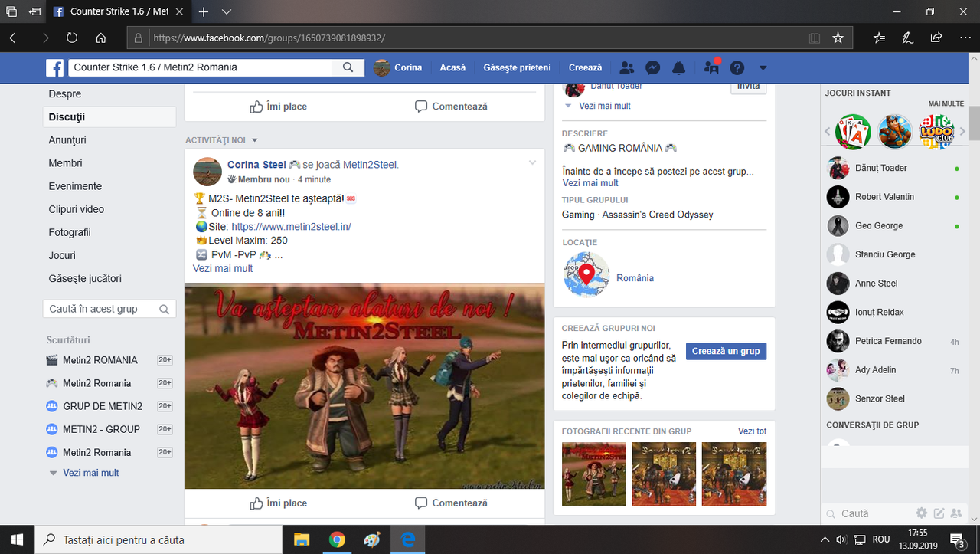The height and width of the screenshot is (554, 980).
Task: Launch Chrome from taskbar
Action: point(337,539)
